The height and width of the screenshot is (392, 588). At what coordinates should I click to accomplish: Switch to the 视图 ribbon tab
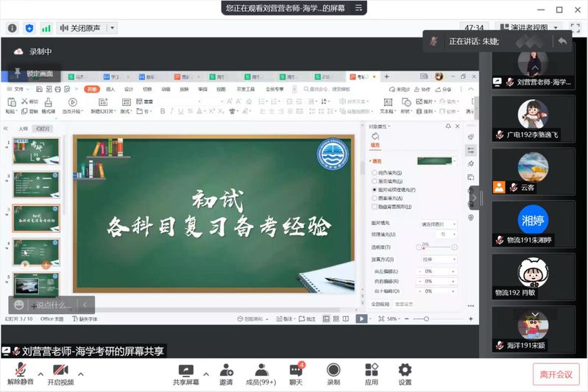[222, 89]
